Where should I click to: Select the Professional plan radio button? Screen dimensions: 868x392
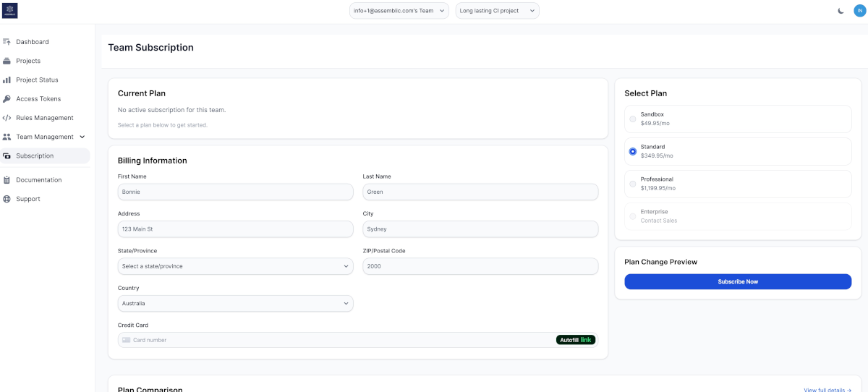point(633,184)
